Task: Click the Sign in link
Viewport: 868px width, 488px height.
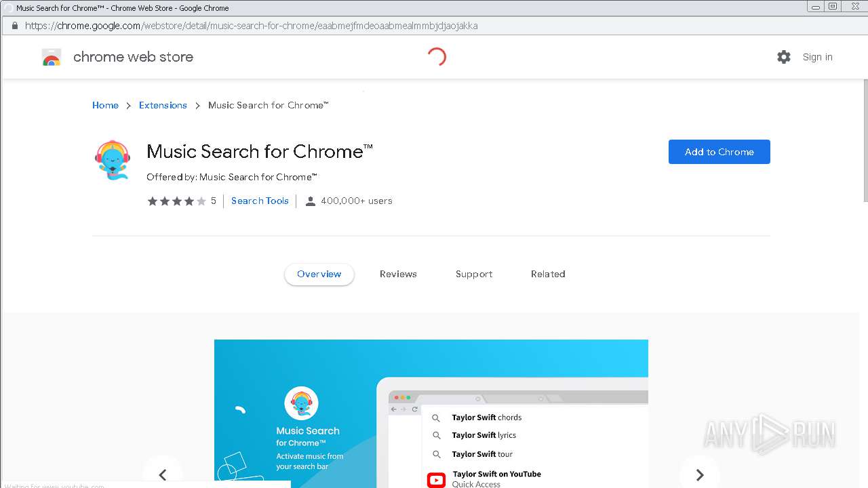Action: tap(817, 57)
